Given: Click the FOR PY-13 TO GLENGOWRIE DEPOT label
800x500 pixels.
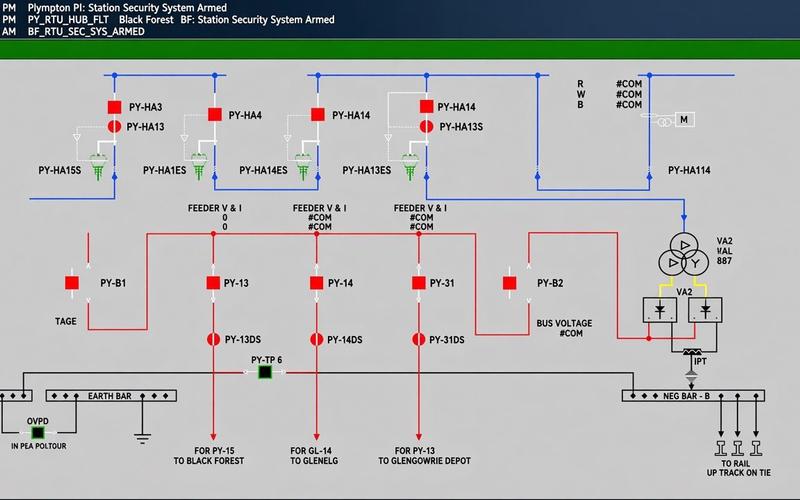Looking at the screenshot, I should point(424,456).
